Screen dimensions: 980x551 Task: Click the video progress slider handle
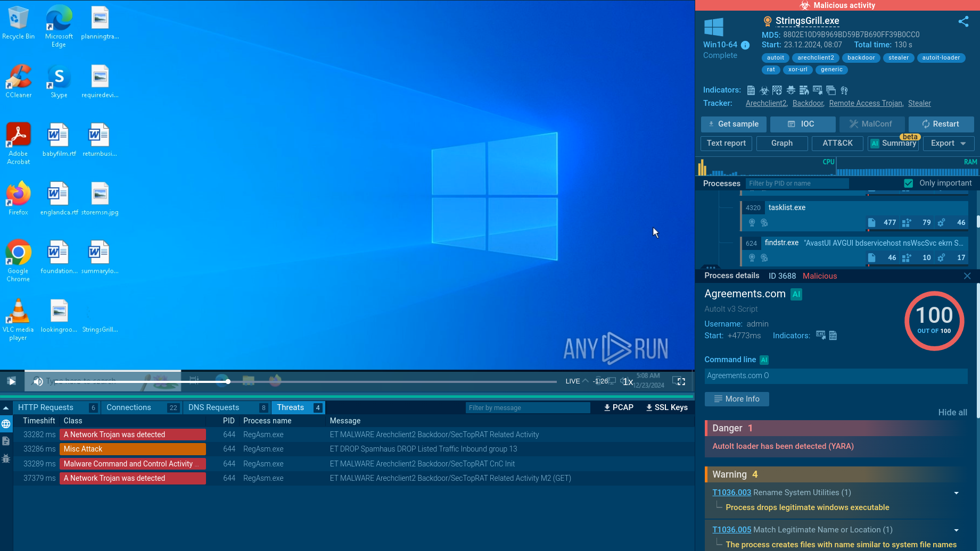227,381
